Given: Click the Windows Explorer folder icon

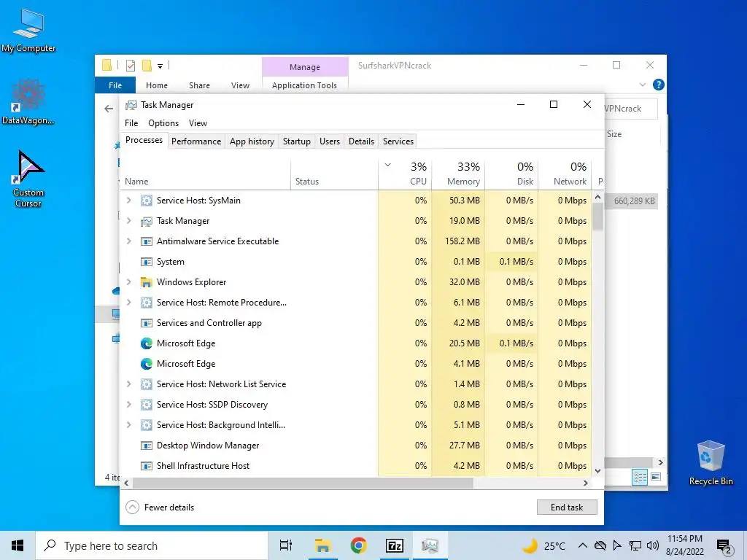Looking at the screenshot, I should coord(146,282).
